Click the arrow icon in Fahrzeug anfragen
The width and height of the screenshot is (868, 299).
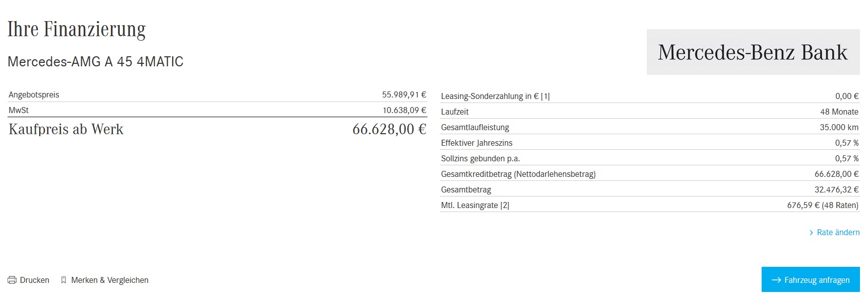[776, 280]
